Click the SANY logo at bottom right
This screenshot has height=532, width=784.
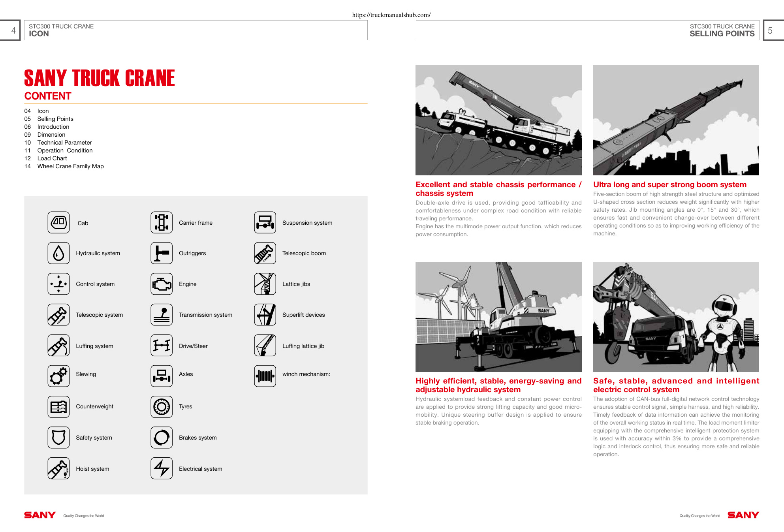click(x=743, y=515)
